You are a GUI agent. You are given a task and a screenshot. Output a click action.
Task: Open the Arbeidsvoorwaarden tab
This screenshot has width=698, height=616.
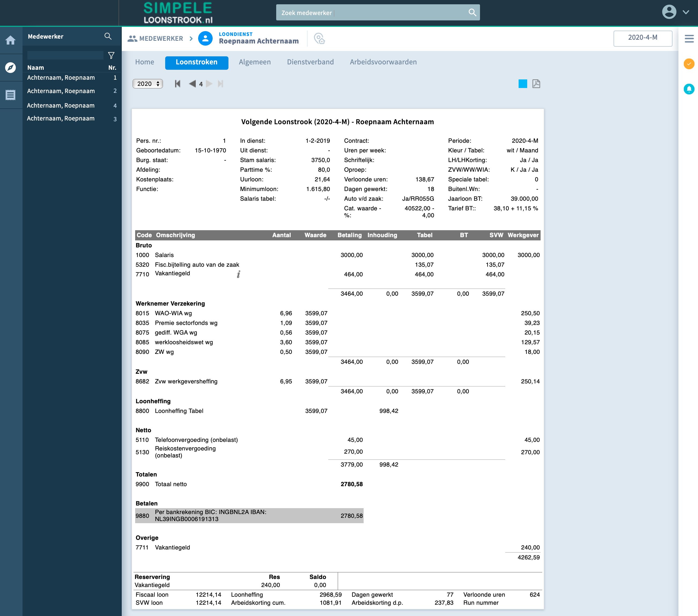click(383, 62)
